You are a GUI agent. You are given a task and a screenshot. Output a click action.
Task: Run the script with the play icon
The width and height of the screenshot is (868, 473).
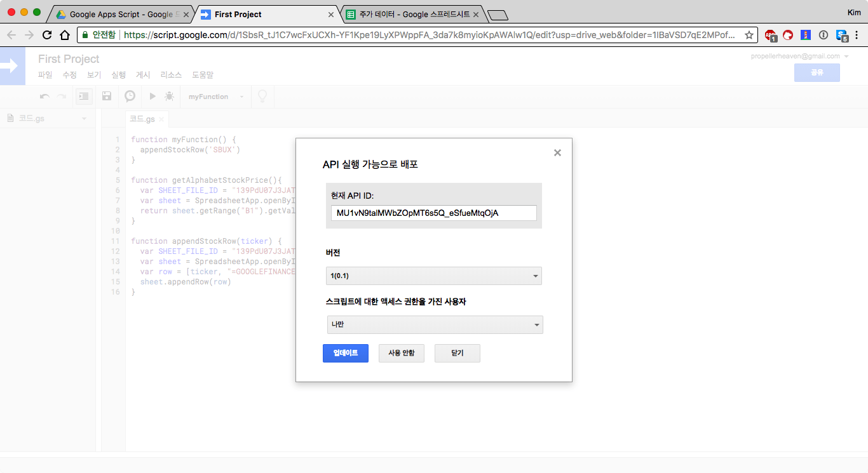coord(152,96)
